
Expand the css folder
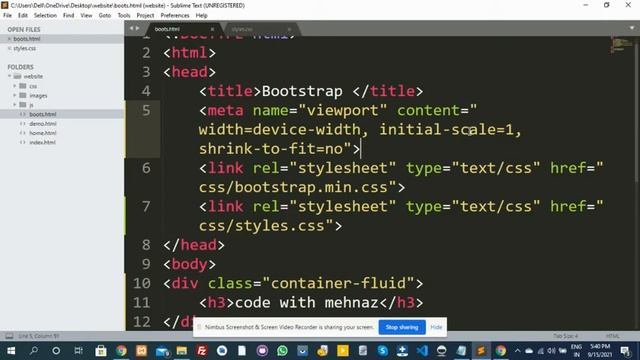click(15, 86)
